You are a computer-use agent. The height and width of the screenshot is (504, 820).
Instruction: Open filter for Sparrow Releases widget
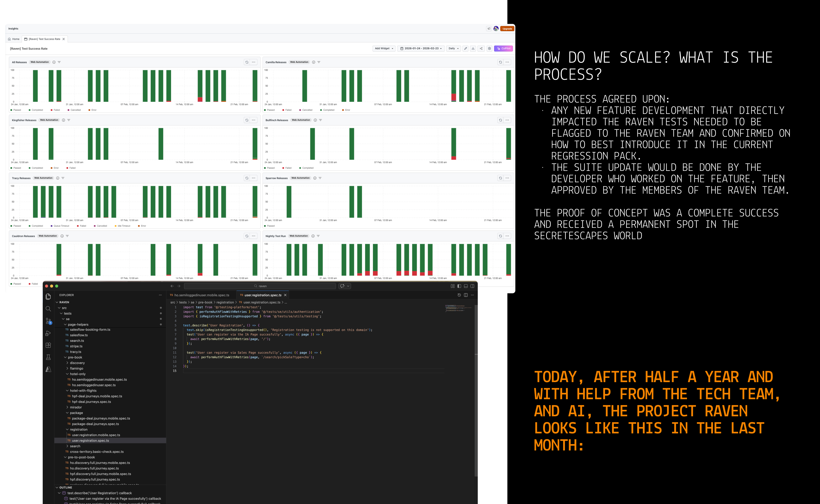coord(320,178)
